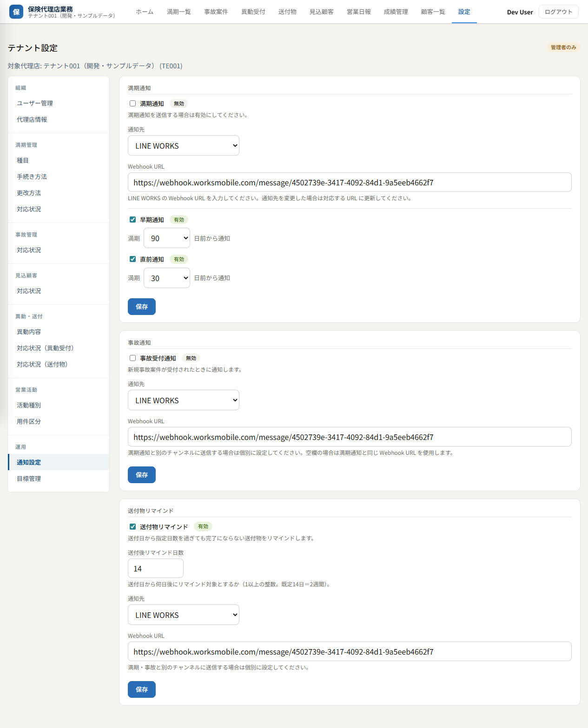Open 活動種別 in the sidebar
The width and height of the screenshot is (588, 728).
(x=59, y=405)
